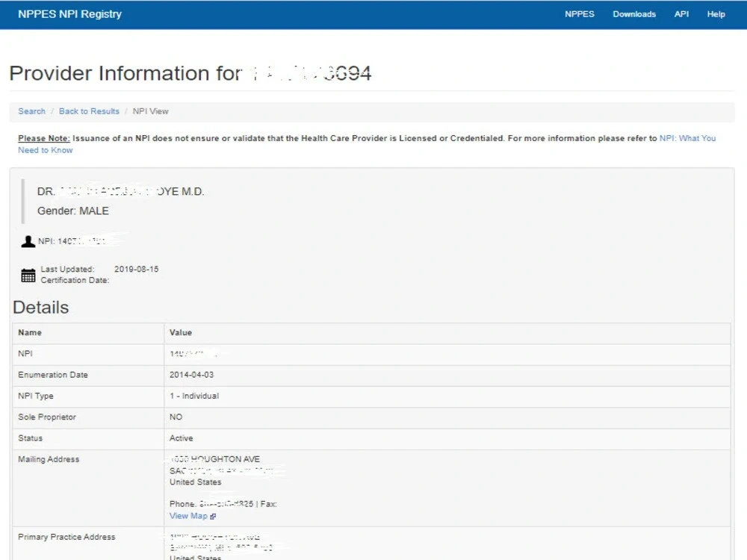Click the NPPES NPI Registry home link
Viewport: 747px width, 560px height.
[x=69, y=13]
